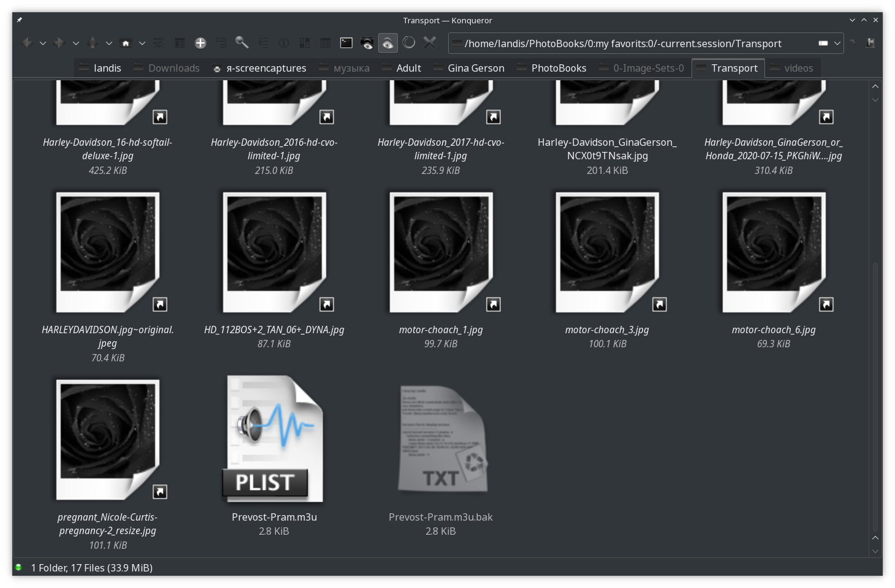Image resolution: width=895 pixels, height=588 pixels.
Task: Click the bookmark icon right of location bar
Action: pyautogui.click(x=870, y=43)
